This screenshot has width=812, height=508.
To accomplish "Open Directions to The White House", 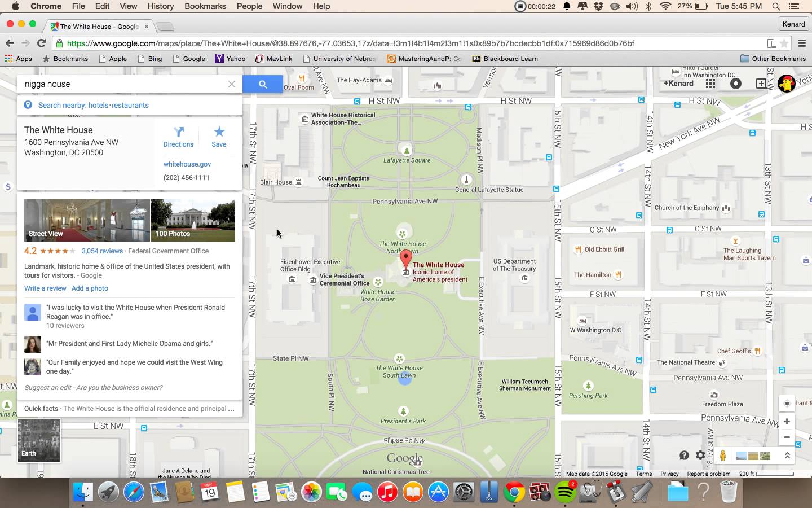I will (178, 137).
